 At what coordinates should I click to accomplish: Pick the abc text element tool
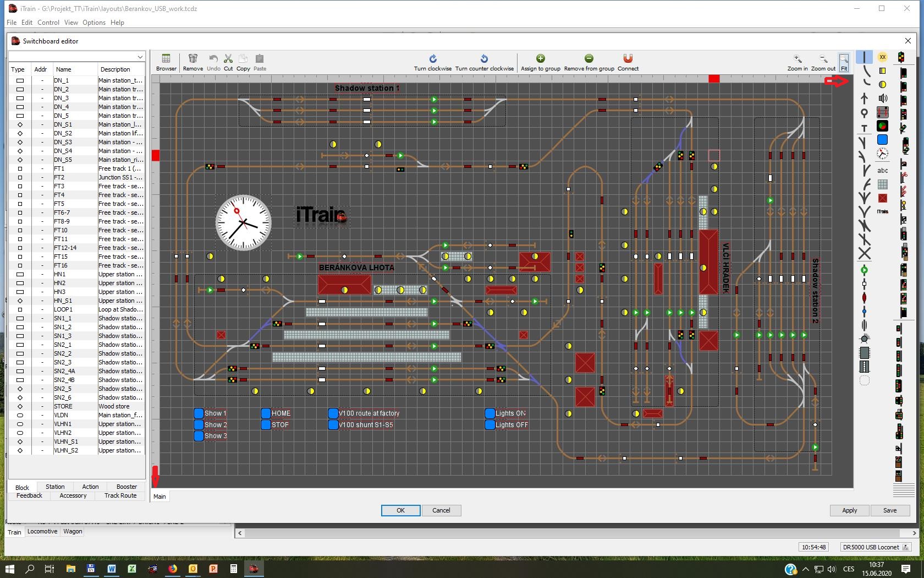click(883, 170)
